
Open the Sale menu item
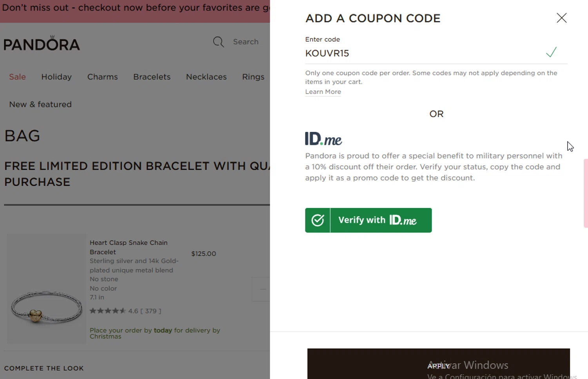pos(17,77)
